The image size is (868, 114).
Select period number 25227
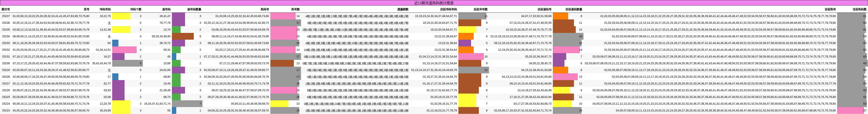(6, 83)
